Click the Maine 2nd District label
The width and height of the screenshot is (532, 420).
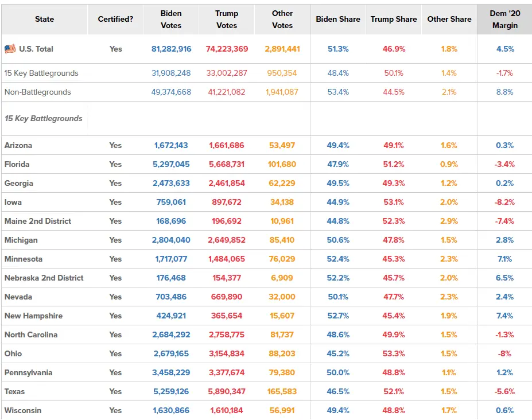click(38, 221)
